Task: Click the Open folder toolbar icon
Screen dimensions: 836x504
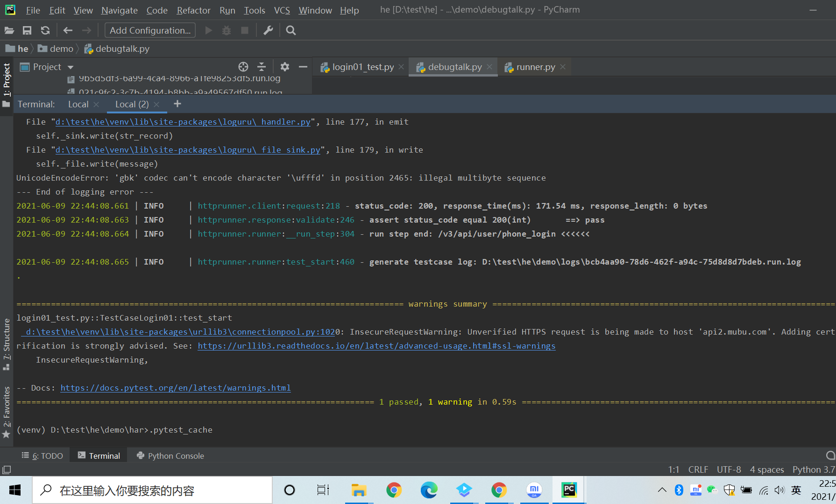Action: (9, 30)
